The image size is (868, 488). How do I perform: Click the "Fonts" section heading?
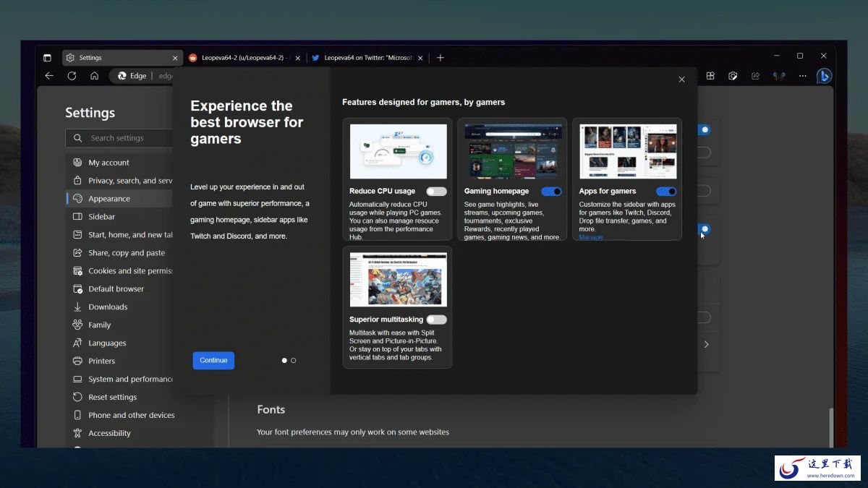click(x=271, y=409)
